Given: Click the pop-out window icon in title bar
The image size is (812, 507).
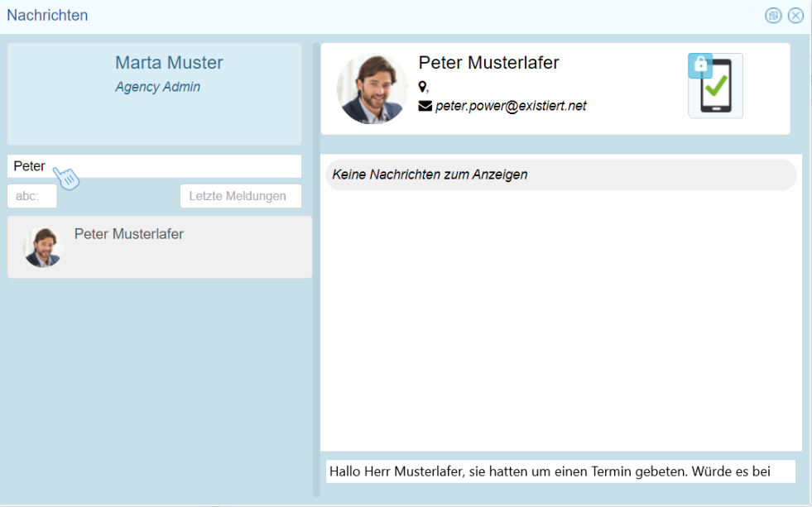Looking at the screenshot, I should click(x=773, y=15).
